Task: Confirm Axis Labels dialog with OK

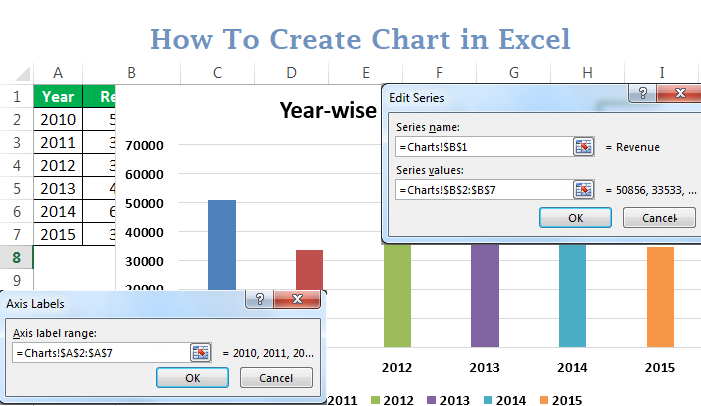Action: coord(193,378)
